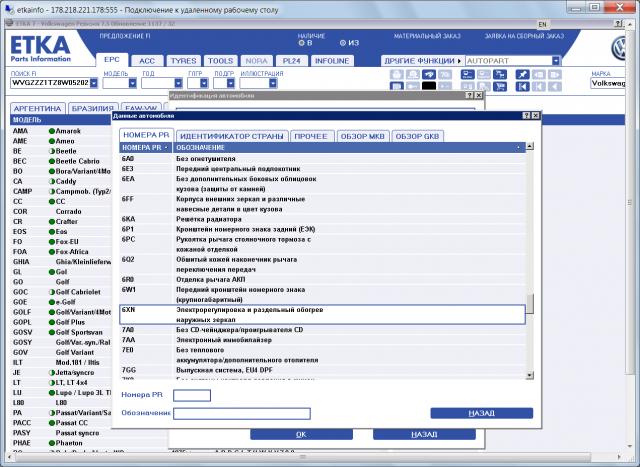Open the МОДЕЛЬ dropdown
The width and height of the screenshot is (640, 467).
(x=132, y=83)
